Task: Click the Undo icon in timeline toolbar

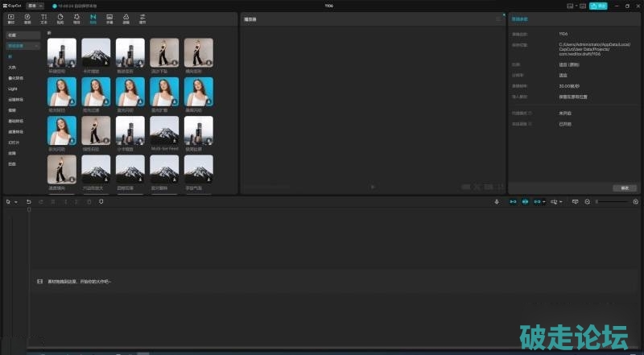Action: [29, 201]
